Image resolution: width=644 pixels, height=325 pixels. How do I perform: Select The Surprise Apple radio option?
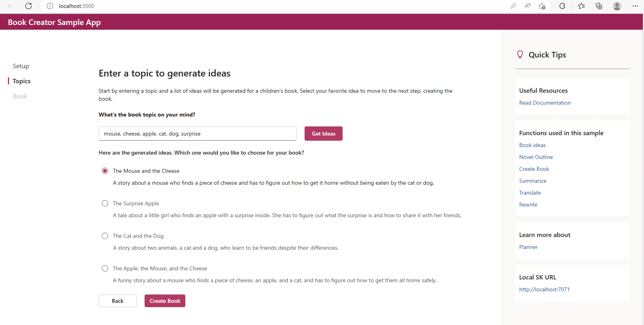pyautogui.click(x=105, y=203)
